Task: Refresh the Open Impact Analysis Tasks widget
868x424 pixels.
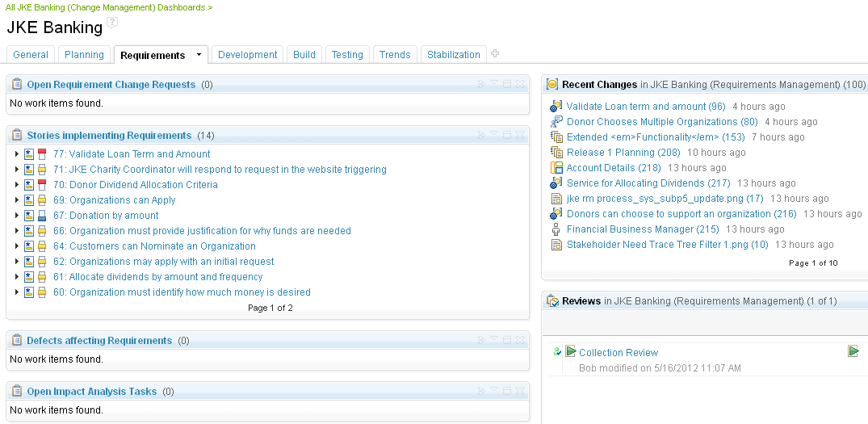Action: (481, 391)
